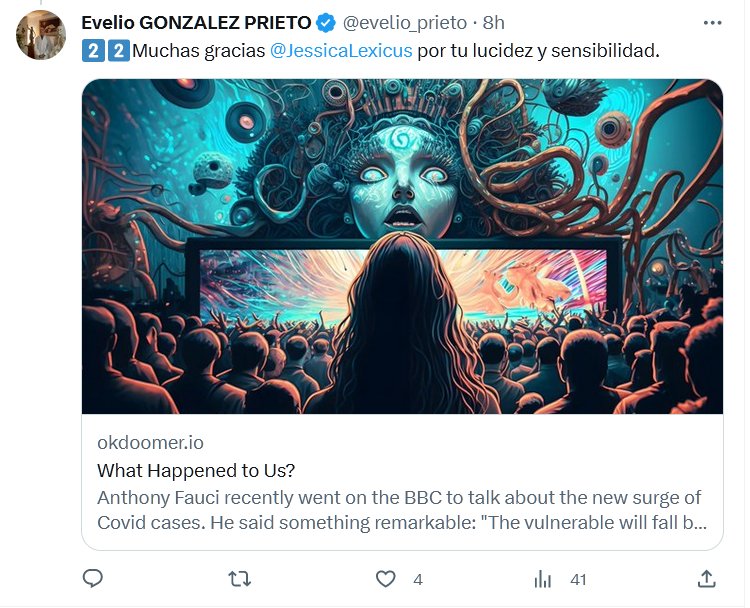The image size is (750, 608).
Task: Click the @evelio_prieto handle
Action: tap(406, 23)
